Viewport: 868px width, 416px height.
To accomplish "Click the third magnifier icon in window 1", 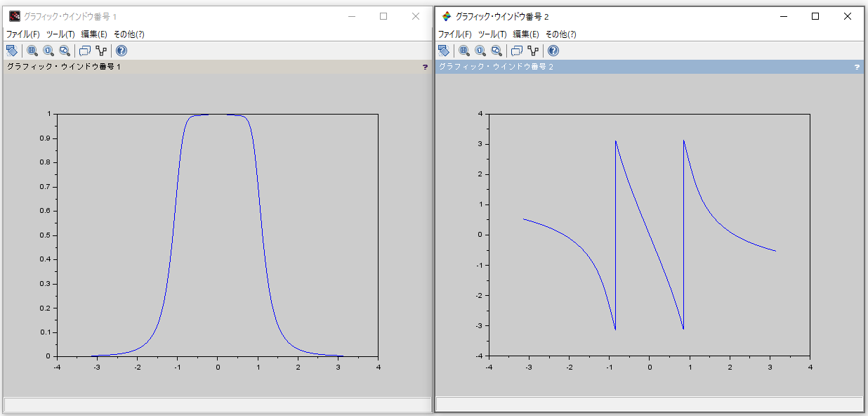I will point(65,51).
